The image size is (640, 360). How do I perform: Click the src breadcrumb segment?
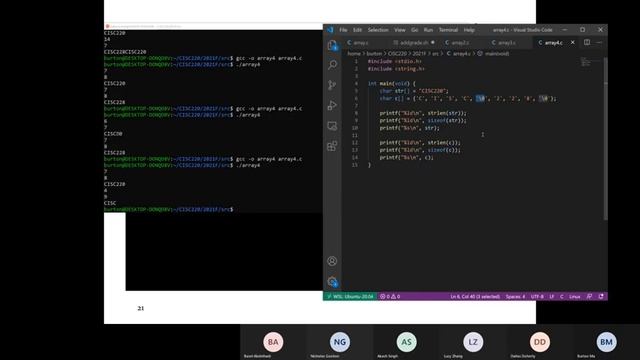coord(435,53)
